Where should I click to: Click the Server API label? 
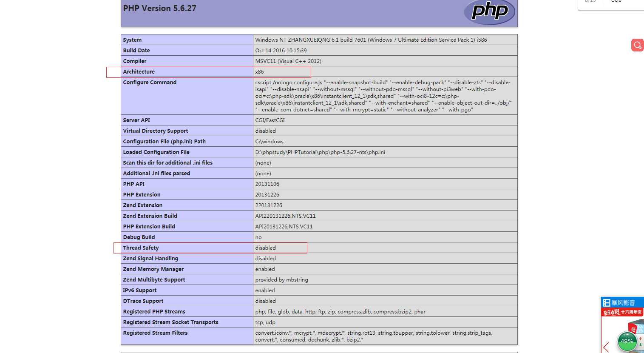tap(136, 120)
